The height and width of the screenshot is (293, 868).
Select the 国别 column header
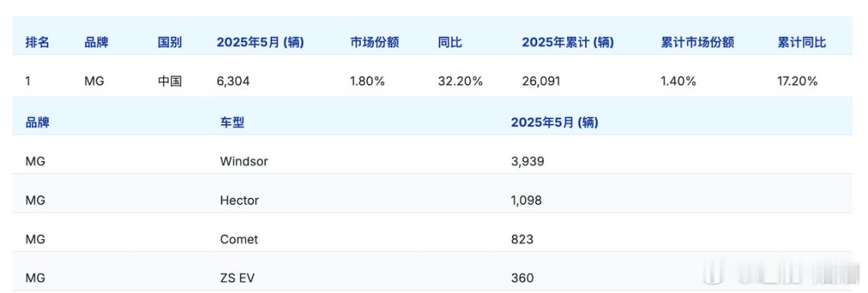[170, 43]
